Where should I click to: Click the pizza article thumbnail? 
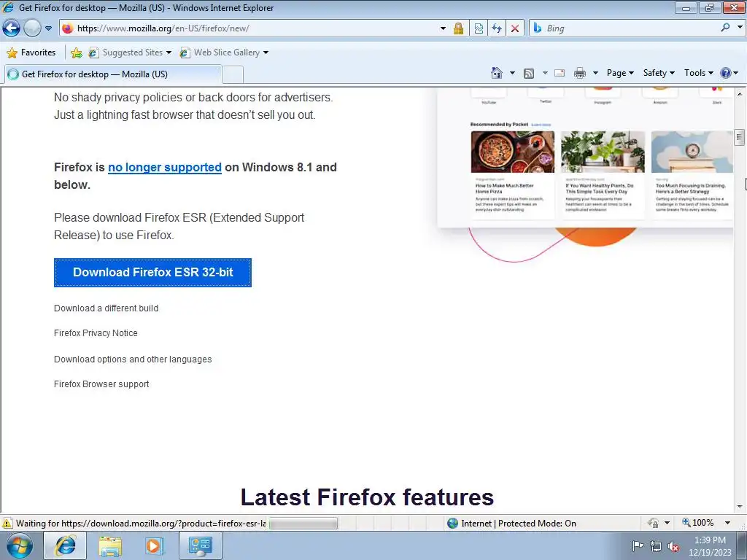pos(513,152)
